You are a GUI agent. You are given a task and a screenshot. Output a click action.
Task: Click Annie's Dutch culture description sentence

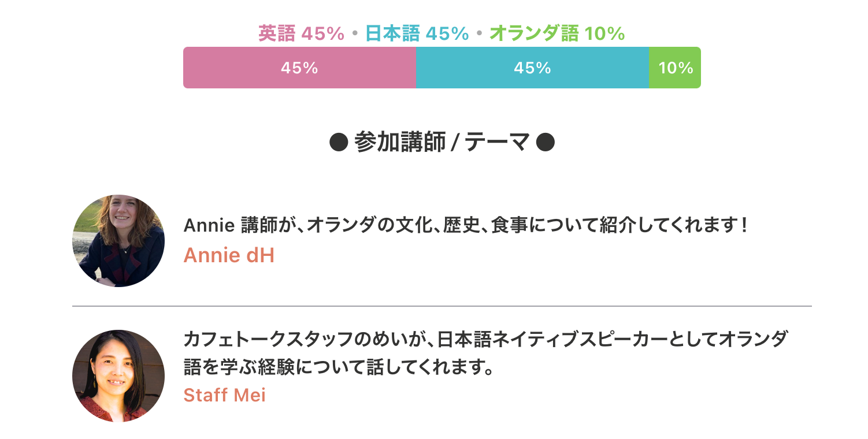pos(466,225)
